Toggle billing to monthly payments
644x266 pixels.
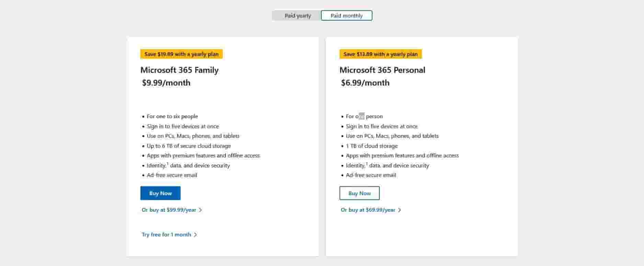tap(346, 15)
